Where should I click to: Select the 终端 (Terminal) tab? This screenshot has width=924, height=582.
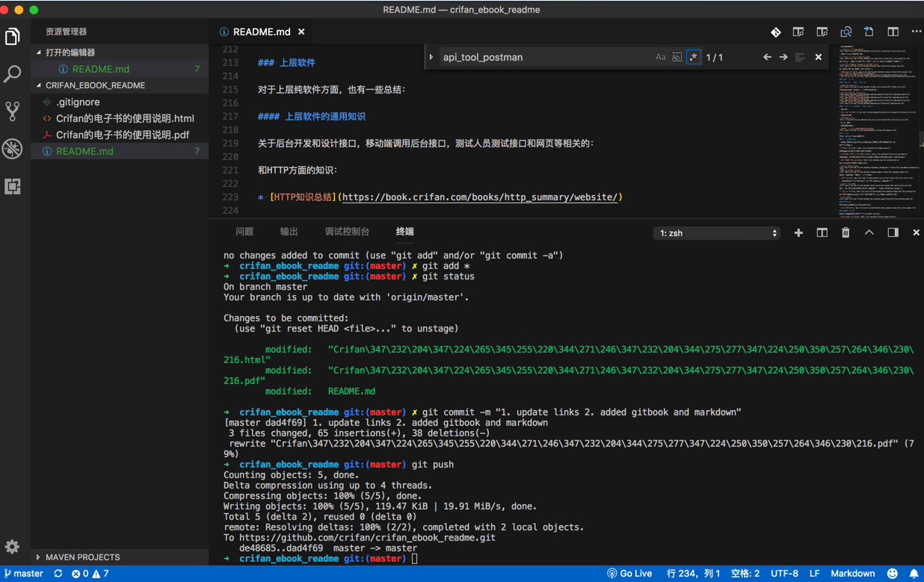coord(404,232)
